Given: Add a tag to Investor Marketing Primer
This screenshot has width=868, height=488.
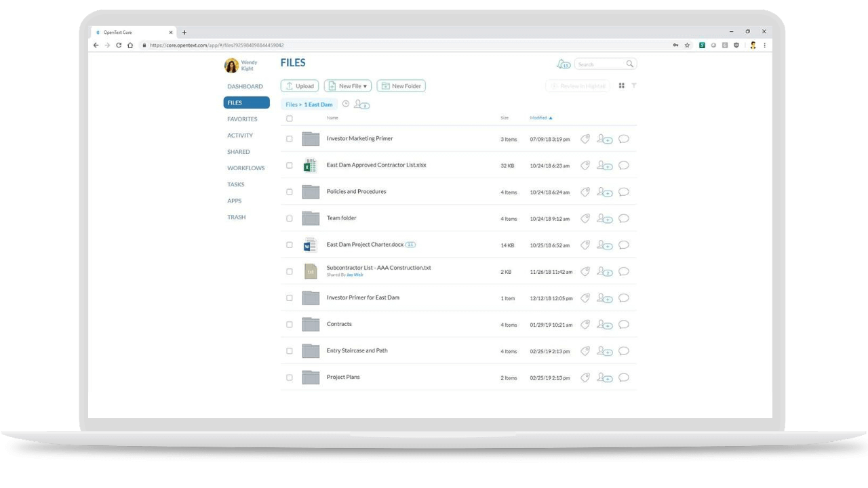Looking at the screenshot, I should click(585, 139).
